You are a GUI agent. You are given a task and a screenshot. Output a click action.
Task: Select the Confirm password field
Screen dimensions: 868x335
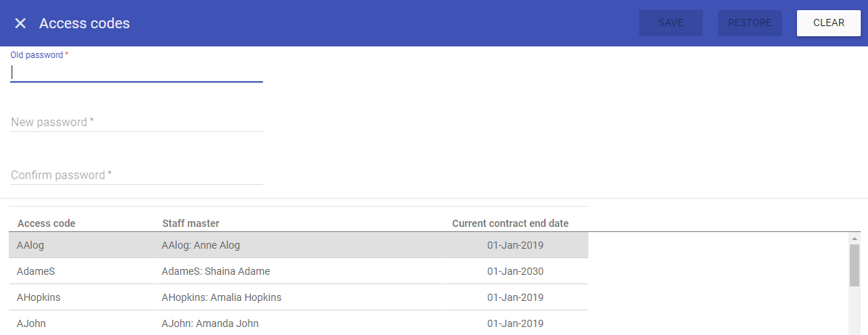coord(136,175)
